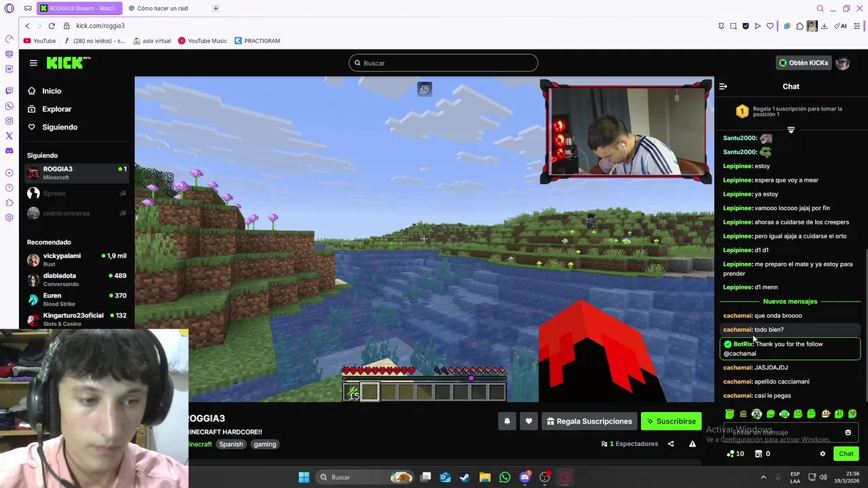
Task: Click the gaming tag
Action: pyautogui.click(x=264, y=445)
